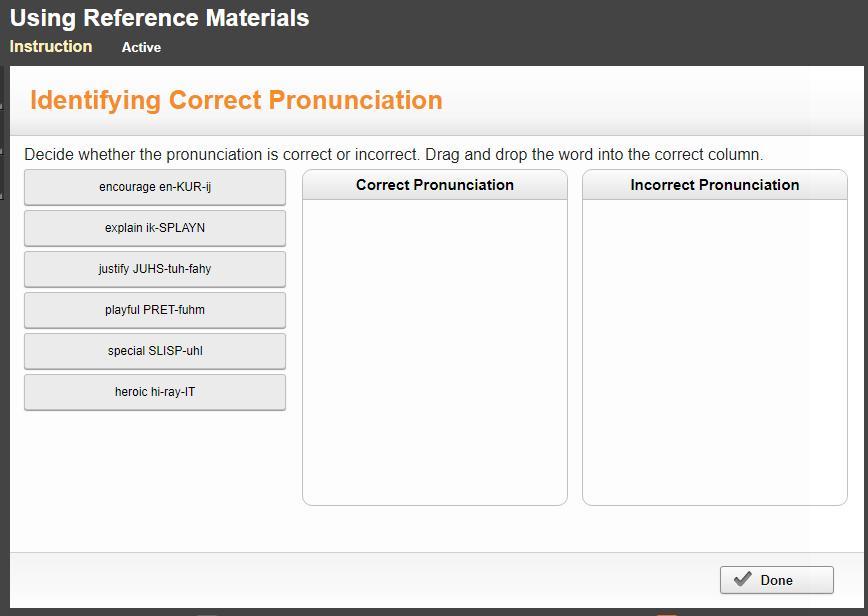868x616 pixels.
Task: Click inside the Correct Pronunciation drop area
Action: (x=435, y=350)
